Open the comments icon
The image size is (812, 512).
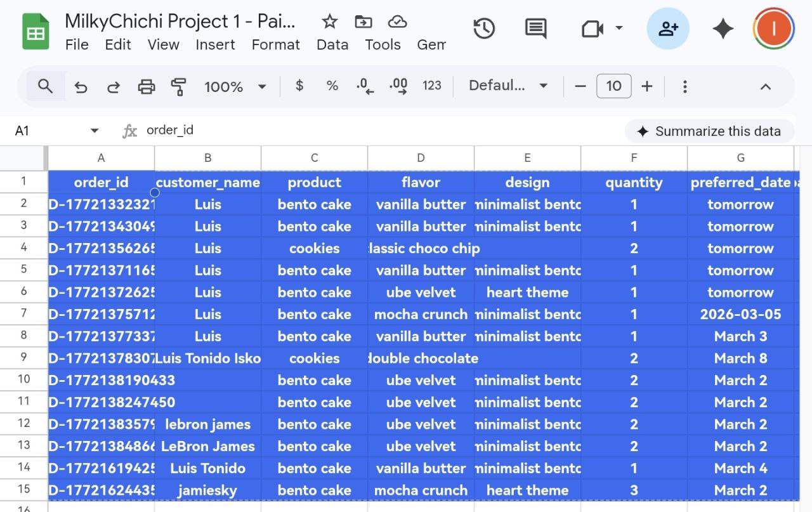[535, 29]
